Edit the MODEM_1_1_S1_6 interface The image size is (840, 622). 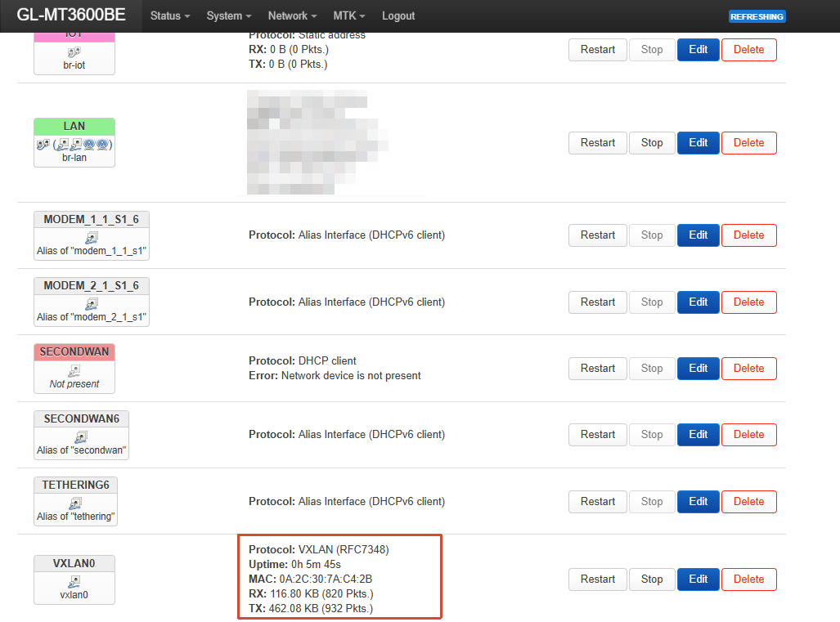698,235
